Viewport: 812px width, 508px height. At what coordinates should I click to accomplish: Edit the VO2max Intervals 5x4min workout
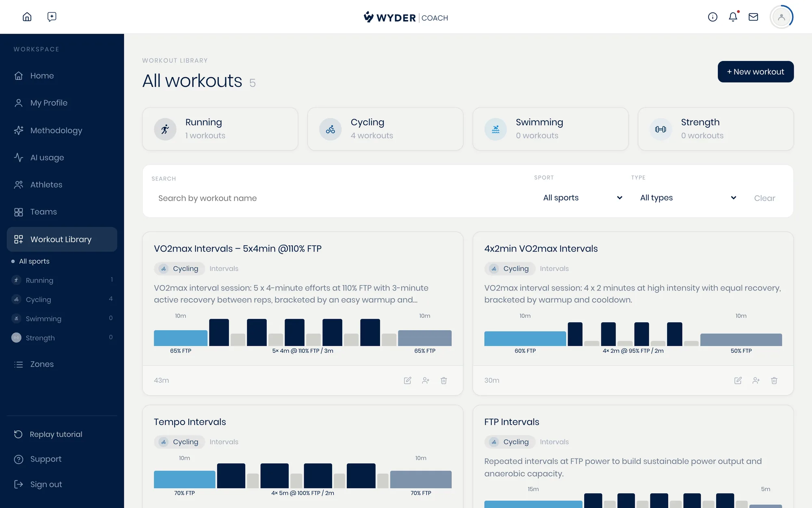pyautogui.click(x=408, y=380)
